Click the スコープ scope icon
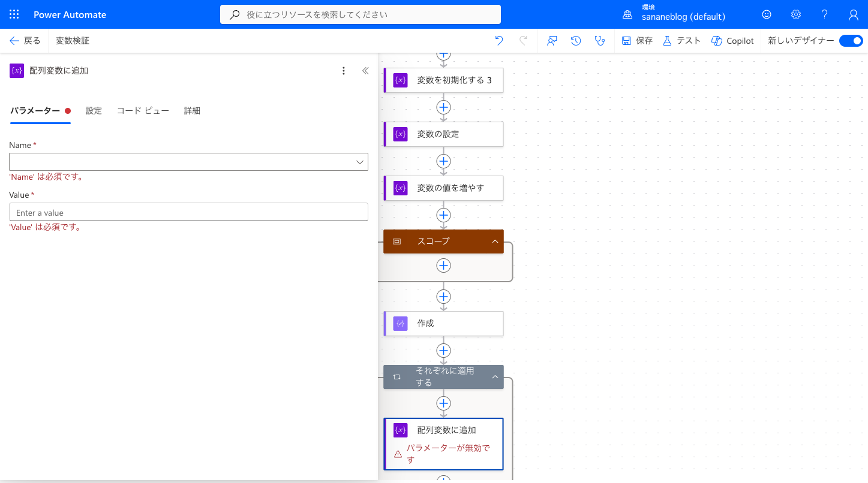This screenshot has height=483, width=868. 397,242
